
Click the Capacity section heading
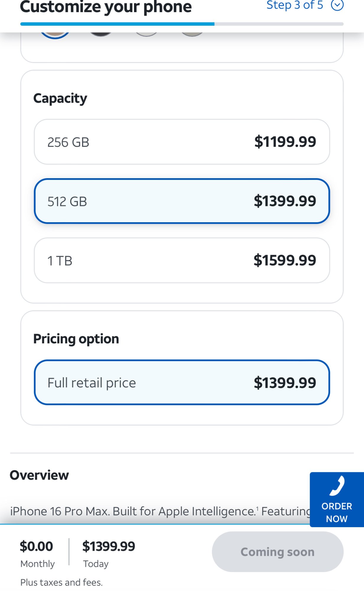[x=60, y=98]
